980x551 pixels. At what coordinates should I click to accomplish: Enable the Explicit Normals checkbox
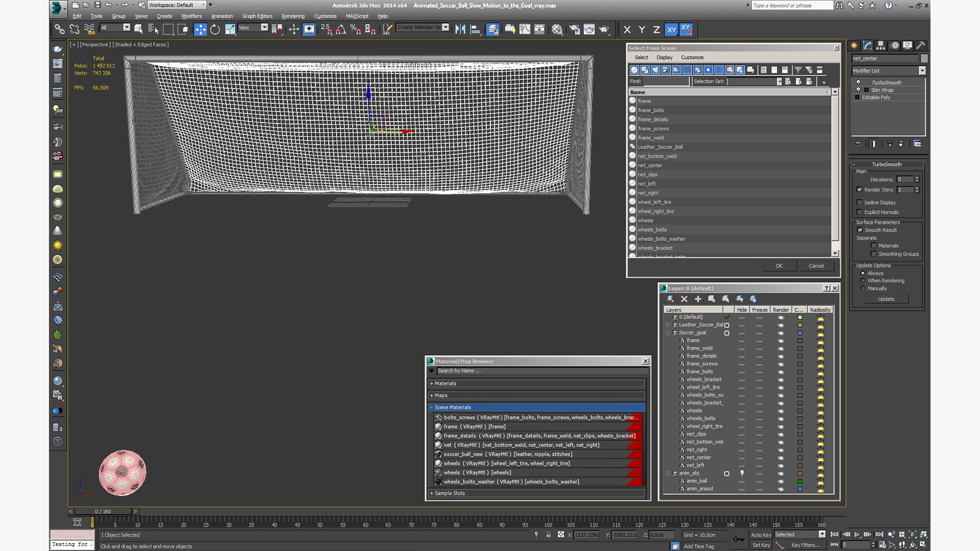pyautogui.click(x=860, y=212)
